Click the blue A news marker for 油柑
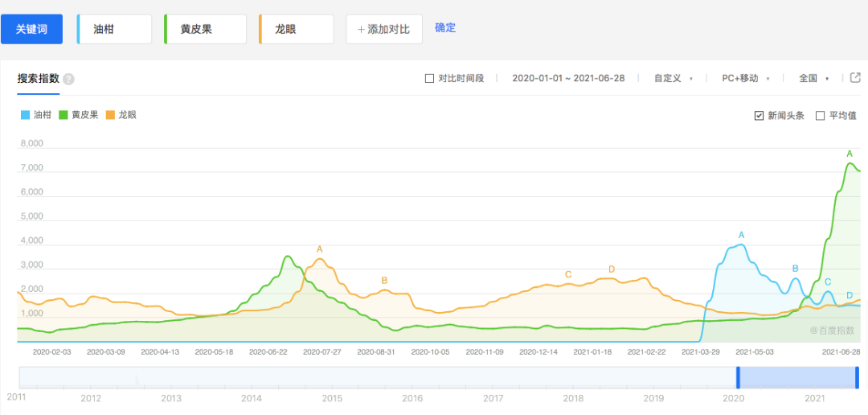Screen dimensions: 868x415 (x=741, y=235)
